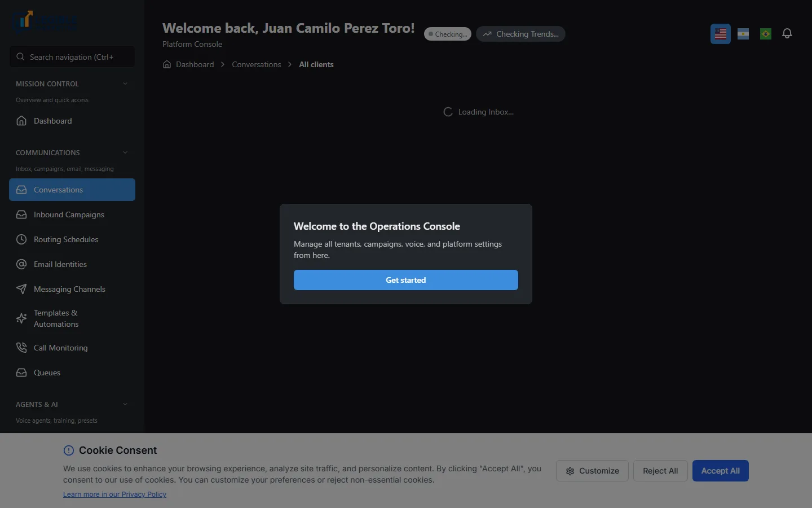The height and width of the screenshot is (508, 812).
Task: Select Conversations in the sidebar
Action: (72, 190)
